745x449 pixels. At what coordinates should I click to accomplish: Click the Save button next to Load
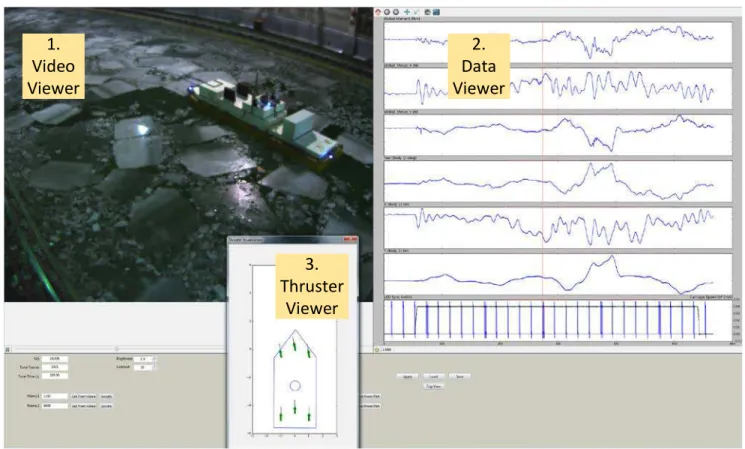(459, 376)
